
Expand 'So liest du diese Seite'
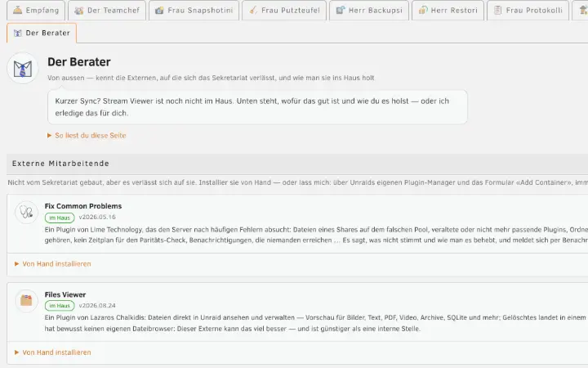[x=87, y=136]
